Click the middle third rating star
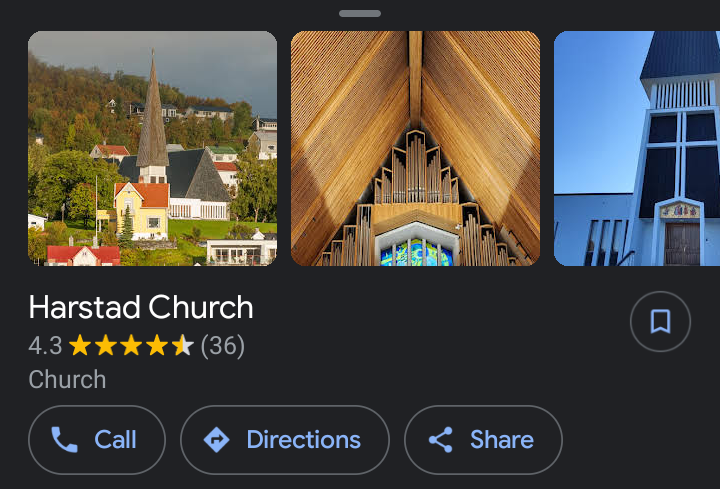 (131, 346)
